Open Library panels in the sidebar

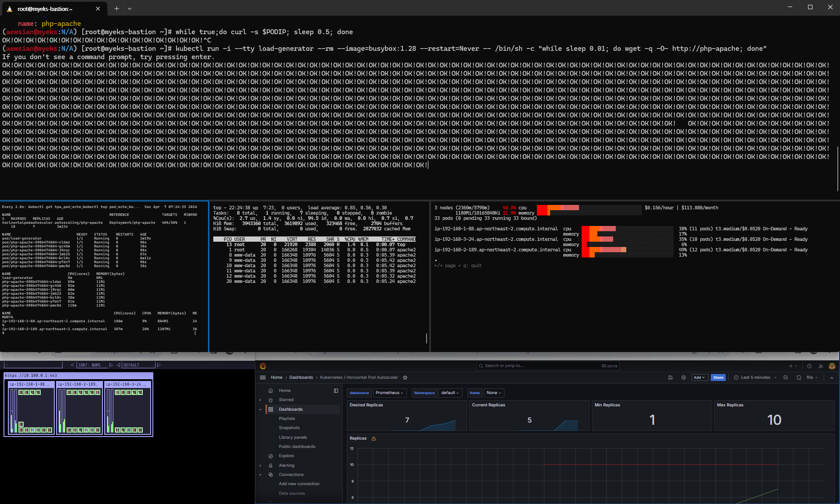293,437
